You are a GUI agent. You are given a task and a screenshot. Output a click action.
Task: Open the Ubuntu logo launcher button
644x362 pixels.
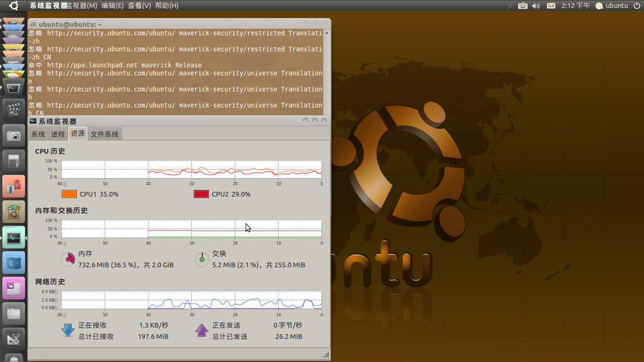point(14,6)
